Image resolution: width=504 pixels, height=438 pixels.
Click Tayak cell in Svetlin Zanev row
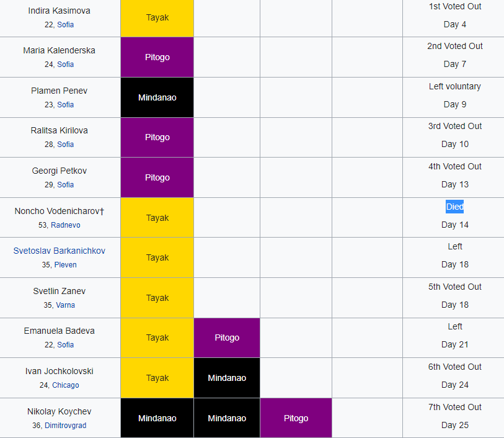click(157, 298)
